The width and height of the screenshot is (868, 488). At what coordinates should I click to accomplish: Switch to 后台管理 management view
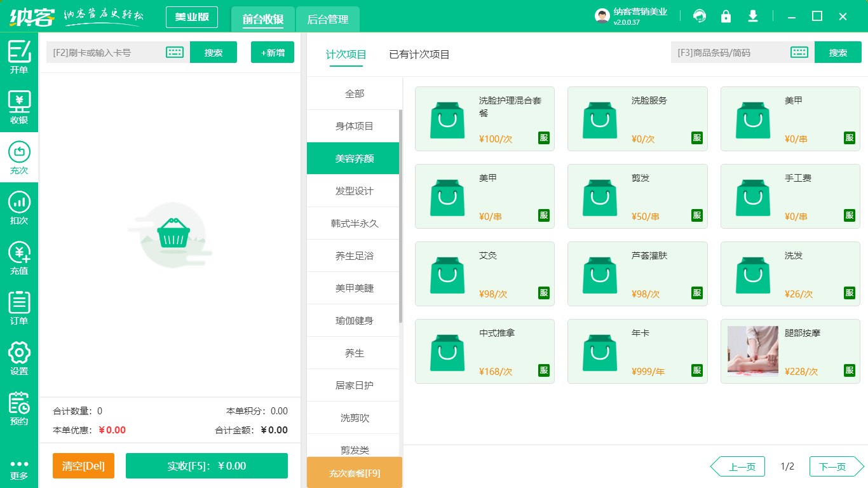click(x=330, y=20)
